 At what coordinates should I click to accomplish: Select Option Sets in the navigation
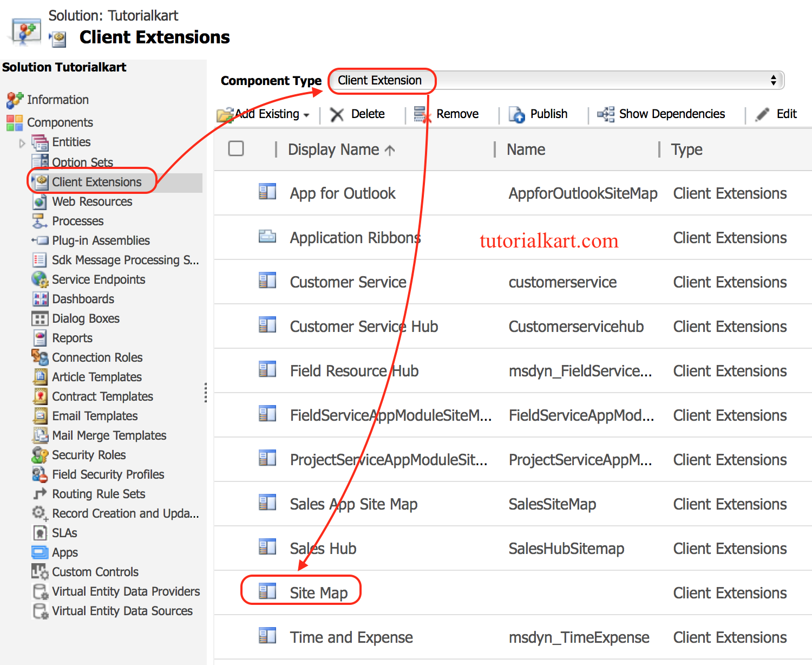[x=82, y=162]
